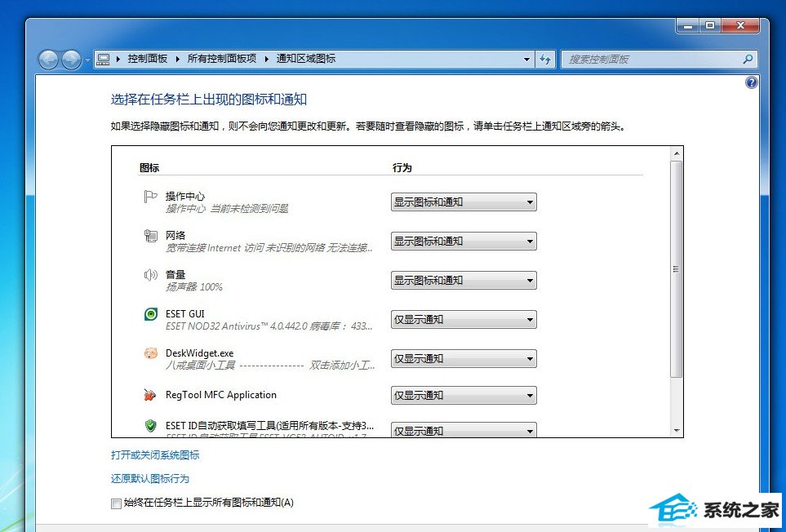Open behavior dropdown for 网络

pyautogui.click(x=464, y=241)
